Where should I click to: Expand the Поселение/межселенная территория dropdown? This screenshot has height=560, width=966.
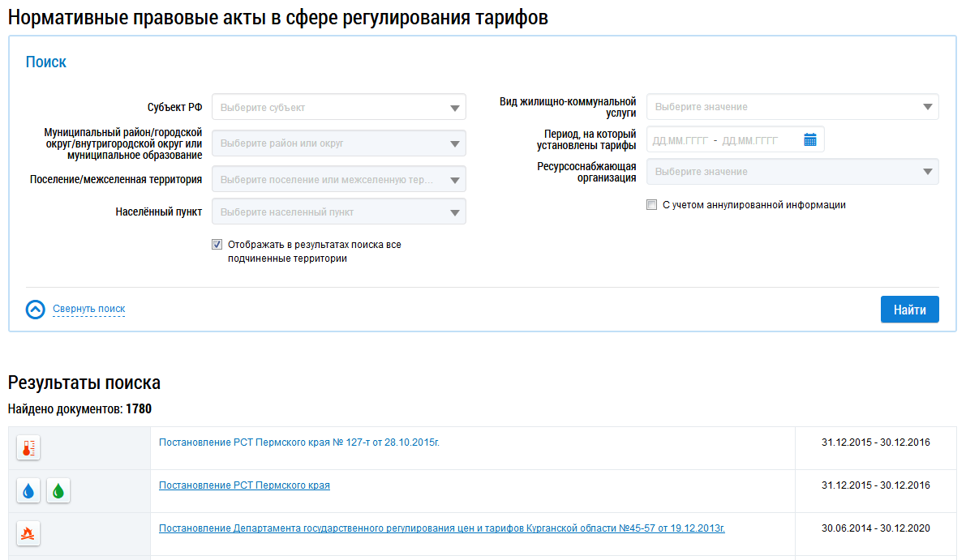339,180
